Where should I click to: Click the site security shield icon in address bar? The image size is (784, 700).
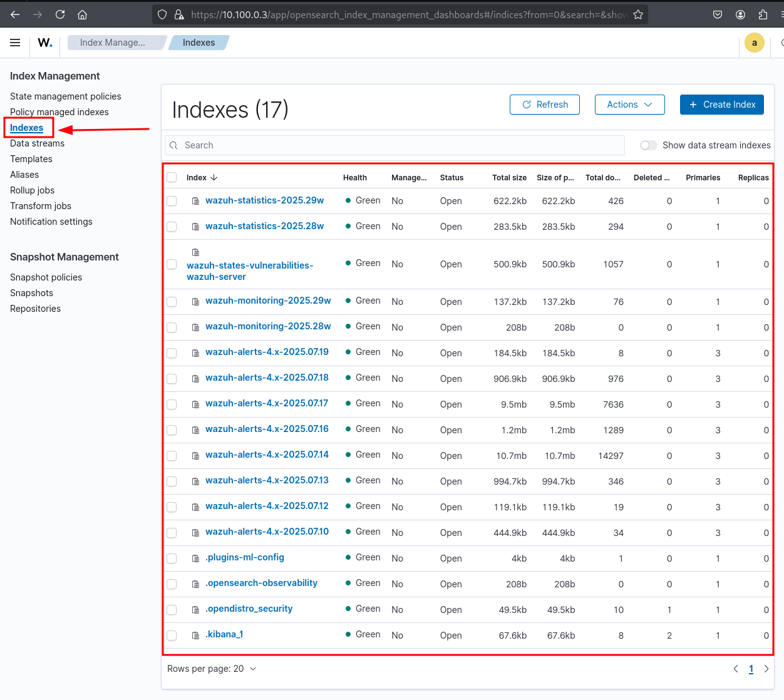point(162,14)
